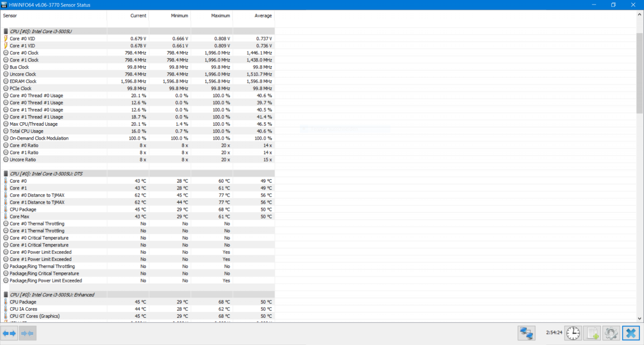Click the chip icon of the Enhanced section header

click(x=6, y=295)
